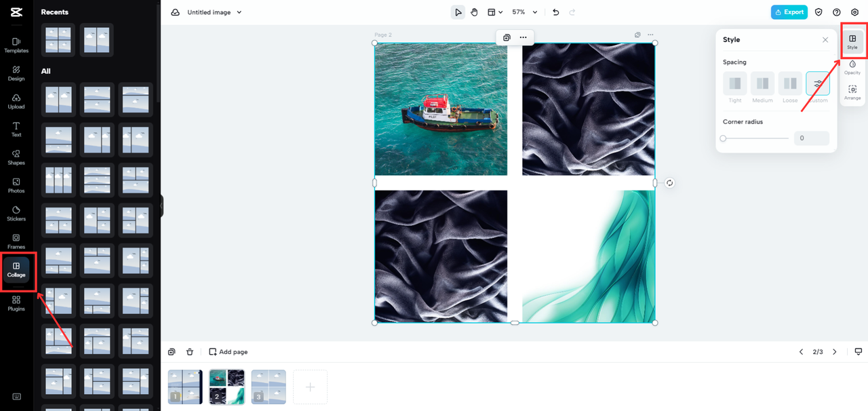
Task: Undo the last action
Action: click(x=556, y=12)
